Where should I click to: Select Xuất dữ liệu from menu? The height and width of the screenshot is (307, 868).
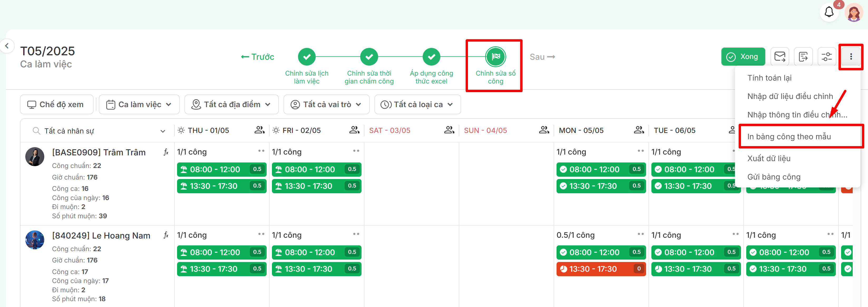pos(769,158)
